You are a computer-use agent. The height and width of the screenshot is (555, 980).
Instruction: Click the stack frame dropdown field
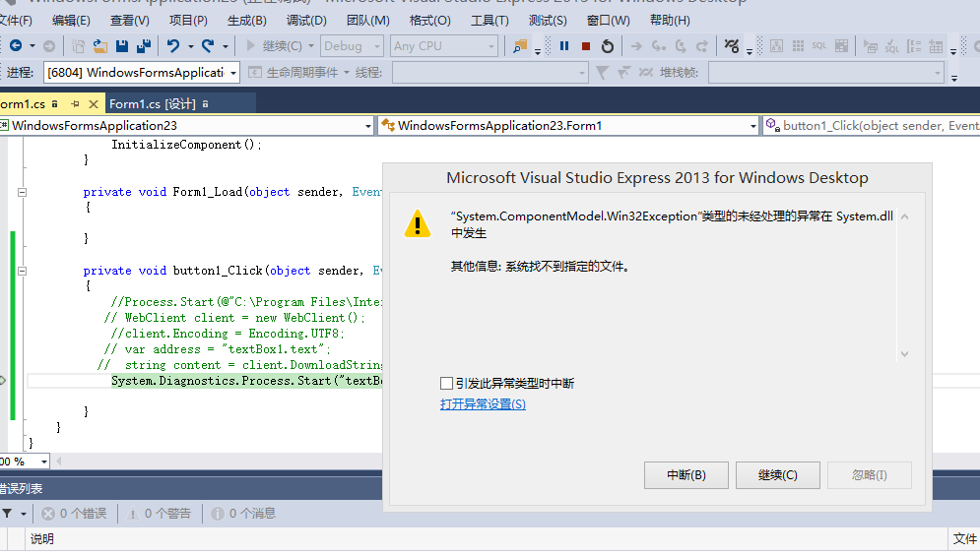pos(825,73)
